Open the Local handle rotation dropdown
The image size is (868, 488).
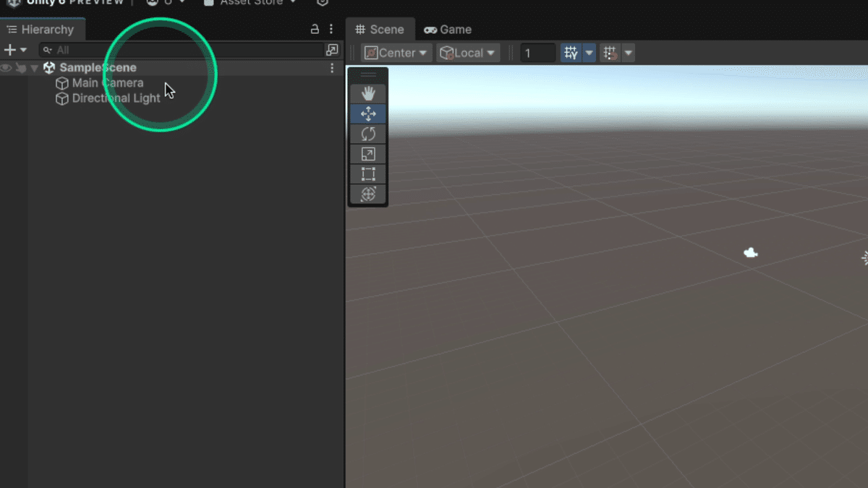(468, 53)
